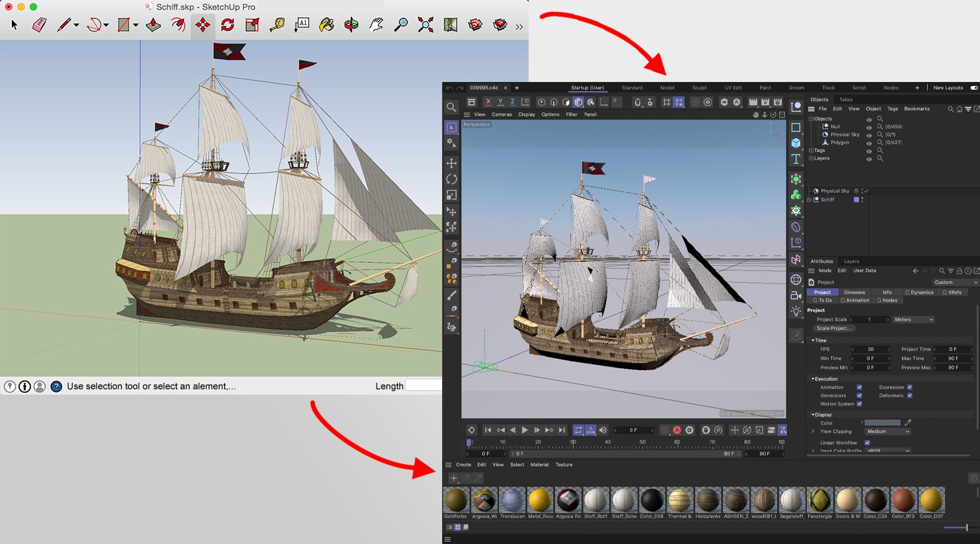Activate the Rotate tool in SketchUp toolbar
The height and width of the screenshot is (544, 980).
click(228, 25)
